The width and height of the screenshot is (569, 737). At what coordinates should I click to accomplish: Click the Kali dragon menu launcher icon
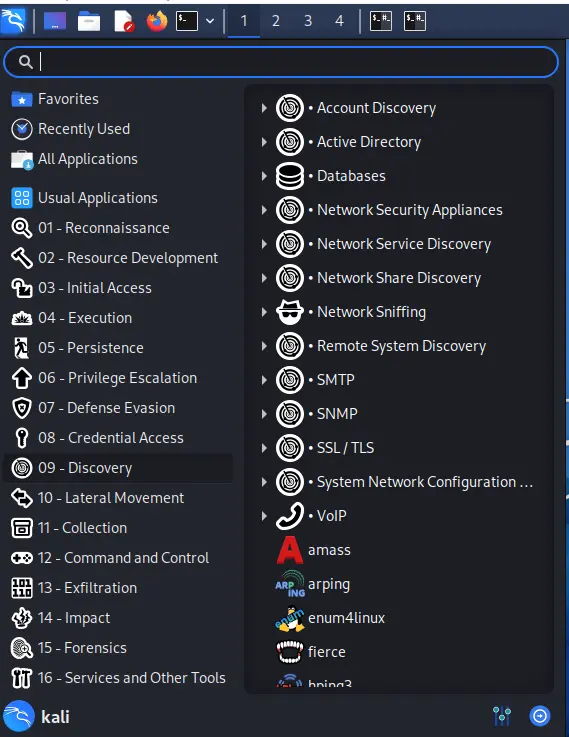point(13,21)
